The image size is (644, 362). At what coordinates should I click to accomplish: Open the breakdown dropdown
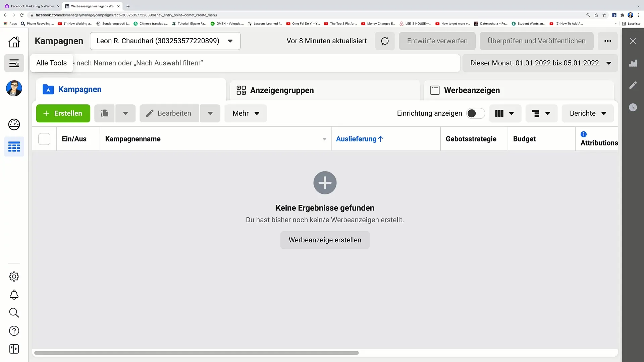coord(541,113)
